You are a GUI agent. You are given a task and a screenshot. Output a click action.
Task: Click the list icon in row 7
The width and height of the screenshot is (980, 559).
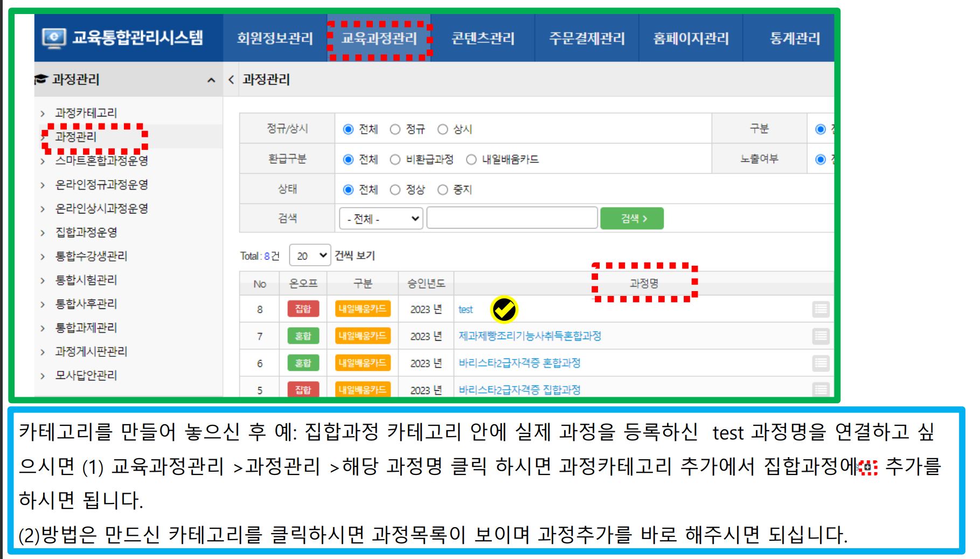pos(821,336)
